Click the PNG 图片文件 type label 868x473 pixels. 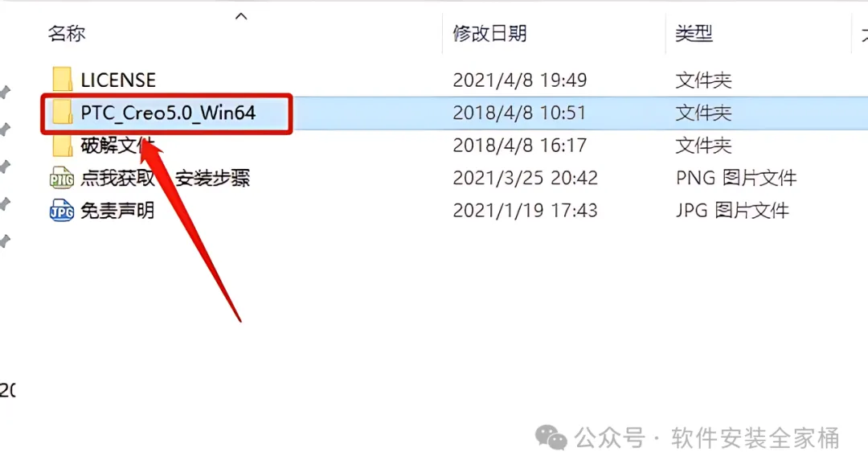[x=735, y=179]
